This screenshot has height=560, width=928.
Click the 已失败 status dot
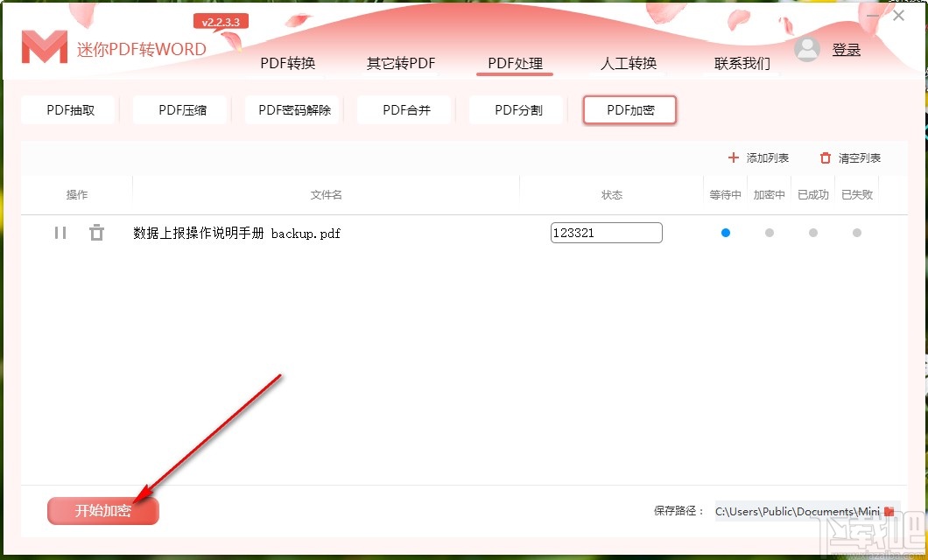coord(857,233)
